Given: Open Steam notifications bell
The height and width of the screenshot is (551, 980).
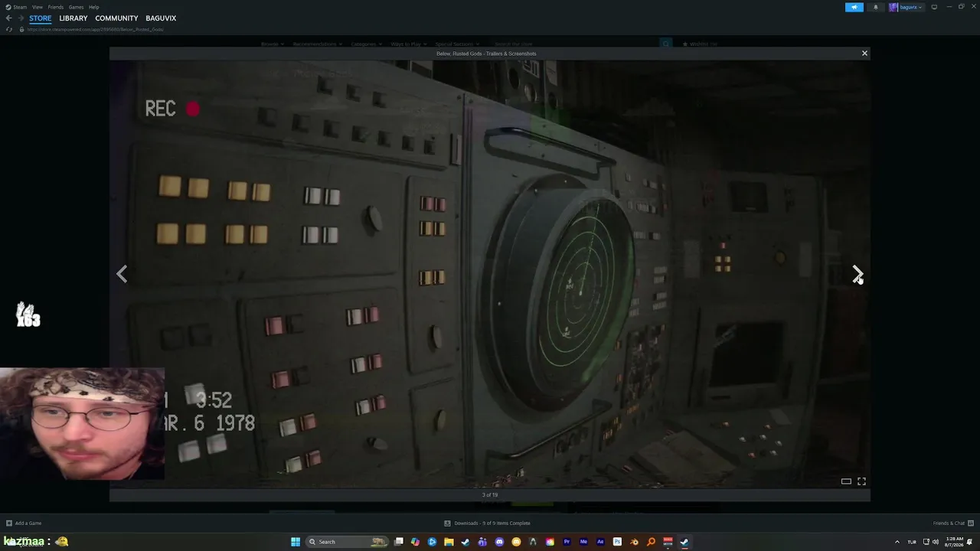Looking at the screenshot, I should click(x=876, y=7).
